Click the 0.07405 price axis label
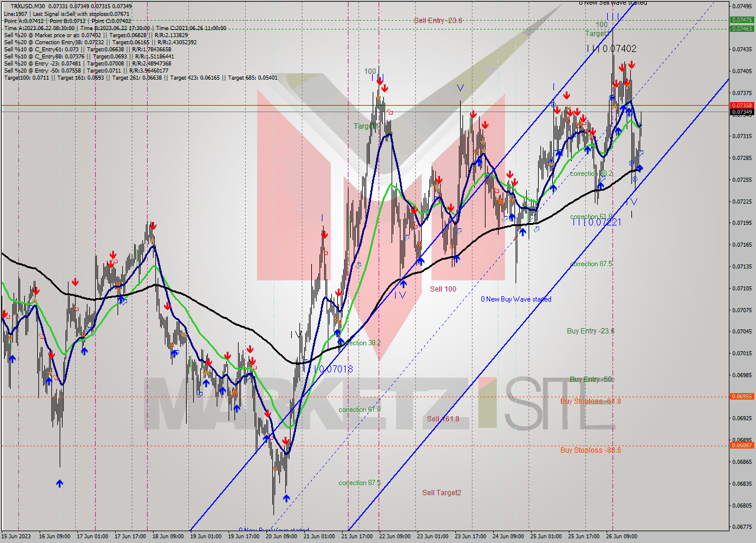Viewport: 756px width, 543px height. pos(742,71)
